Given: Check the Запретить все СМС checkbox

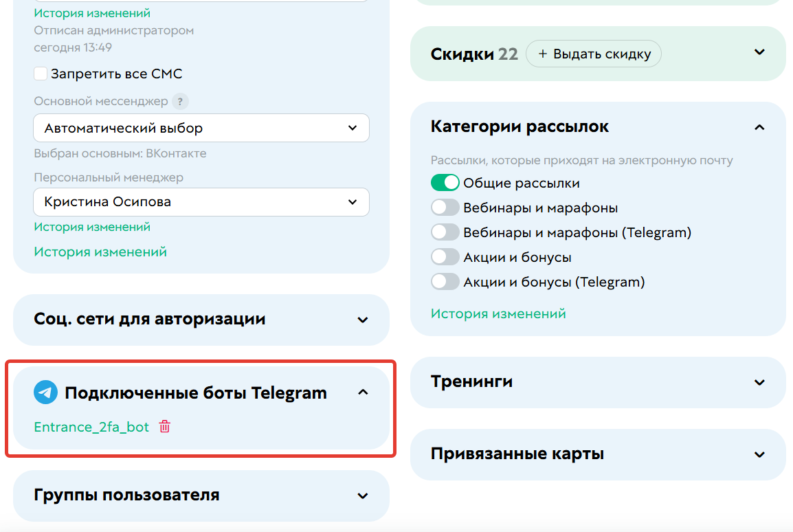Looking at the screenshot, I should pyautogui.click(x=41, y=73).
